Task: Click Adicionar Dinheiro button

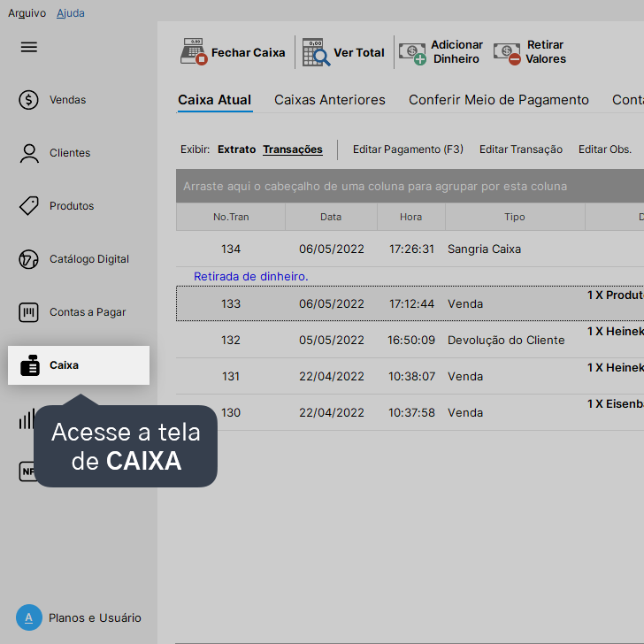Action: tap(441, 52)
